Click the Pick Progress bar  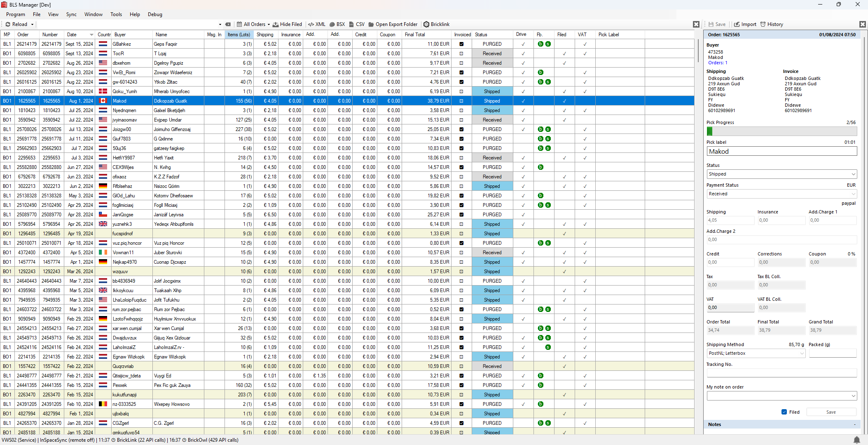(782, 131)
